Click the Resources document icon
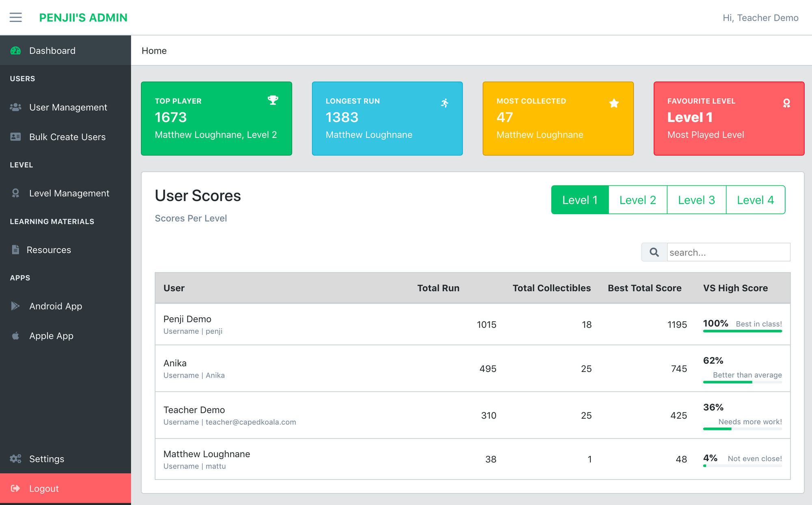The image size is (812, 505). 15,249
